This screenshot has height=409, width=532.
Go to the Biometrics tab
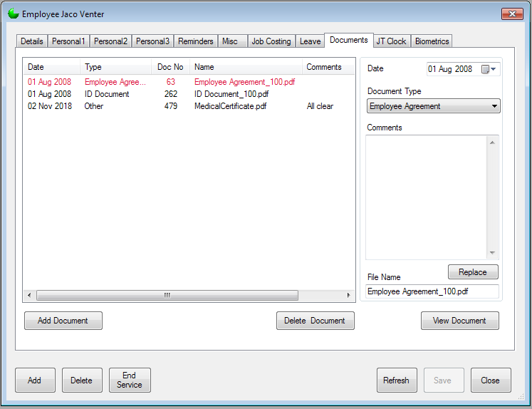(432, 41)
